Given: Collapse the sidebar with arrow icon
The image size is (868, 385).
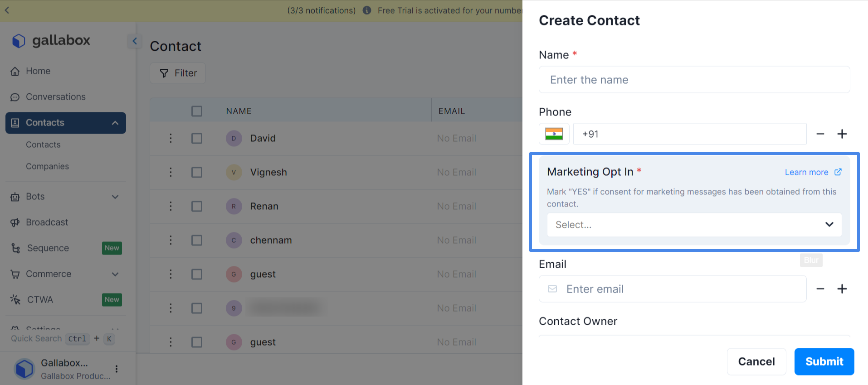Looking at the screenshot, I should click(x=135, y=41).
